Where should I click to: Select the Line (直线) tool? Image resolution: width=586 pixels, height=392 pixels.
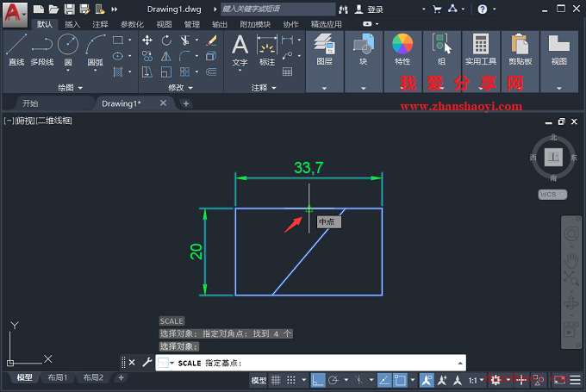pos(16,49)
